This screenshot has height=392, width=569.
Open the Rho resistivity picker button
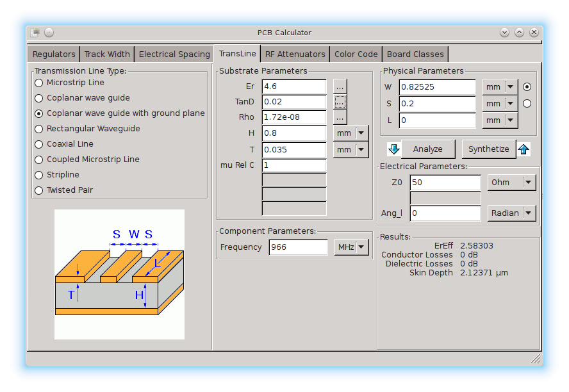click(x=340, y=117)
